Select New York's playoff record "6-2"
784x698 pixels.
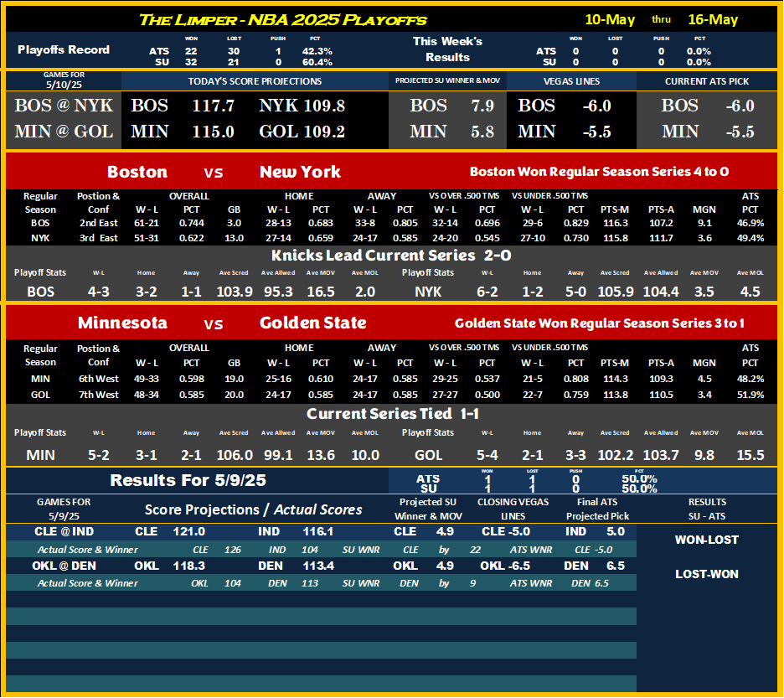click(x=487, y=292)
